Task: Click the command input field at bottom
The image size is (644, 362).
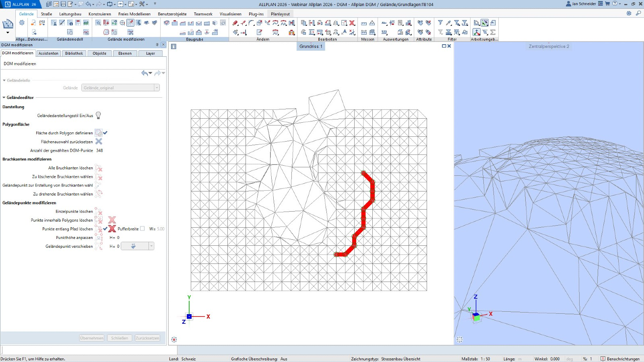Action: (x=89, y=350)
